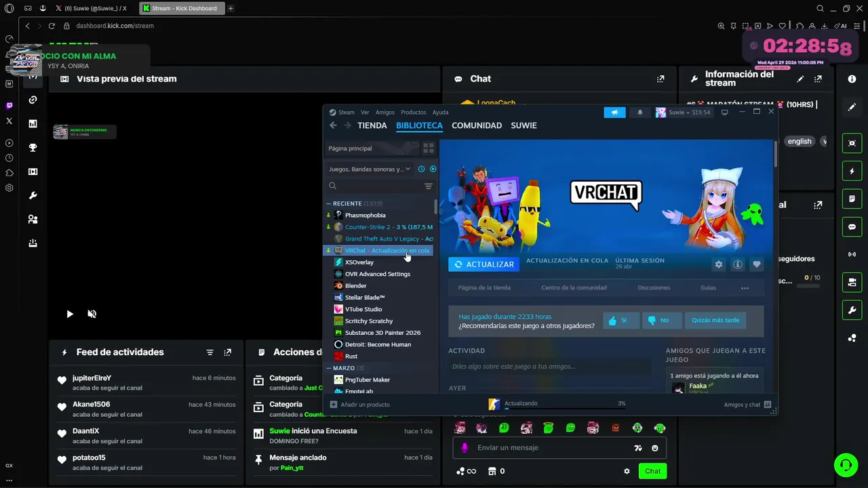This screenshot has width=868, height=488.
Task: Choose Quizás más tarde option
Action: coord(715,321)
